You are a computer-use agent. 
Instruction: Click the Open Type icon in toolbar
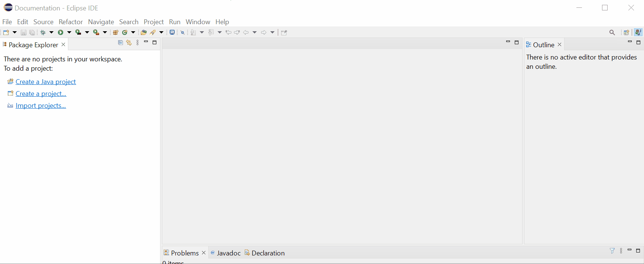click(x=144, y=32)
